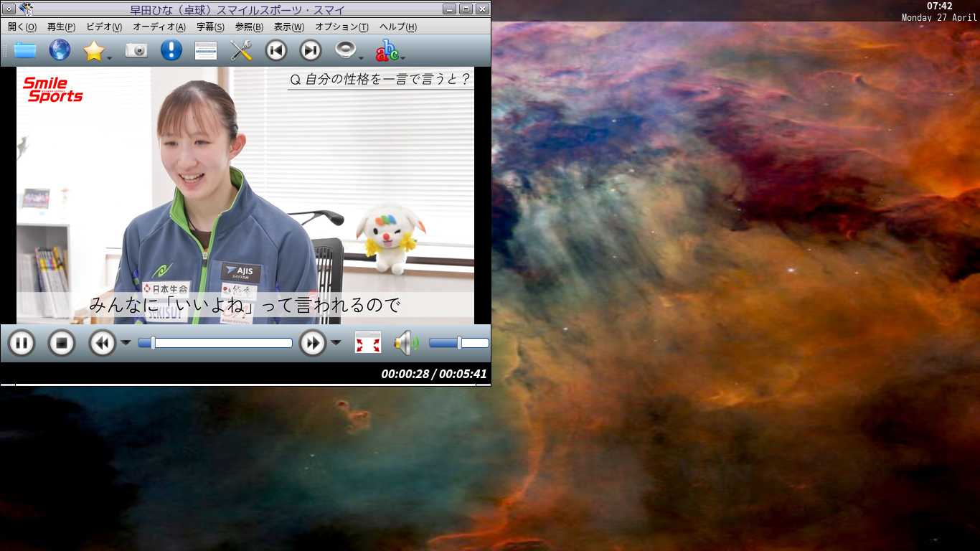Rewind the video with the double-arrow button

point(103,343)
